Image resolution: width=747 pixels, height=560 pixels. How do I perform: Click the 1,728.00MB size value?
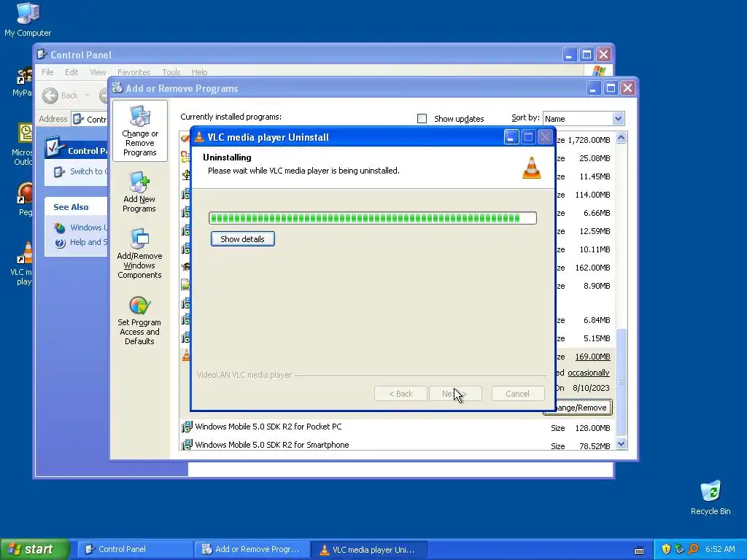tap(589, 140)
